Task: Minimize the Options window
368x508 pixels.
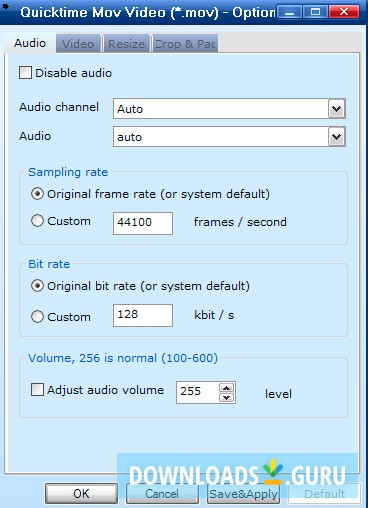Action: [290, 13]
